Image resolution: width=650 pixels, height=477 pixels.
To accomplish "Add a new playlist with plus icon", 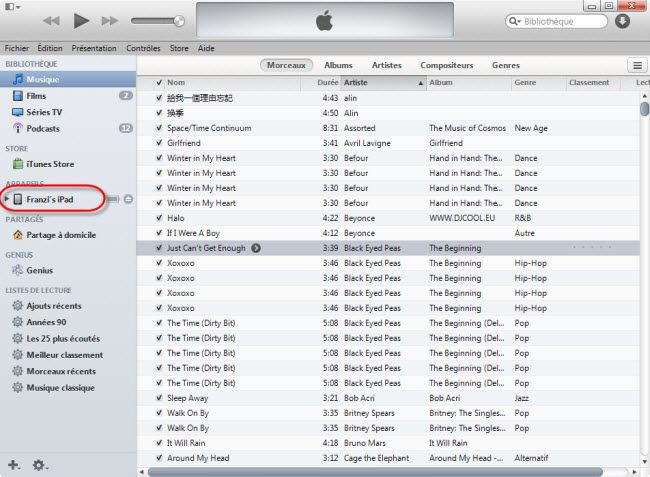I will click(x=14, y=465).
